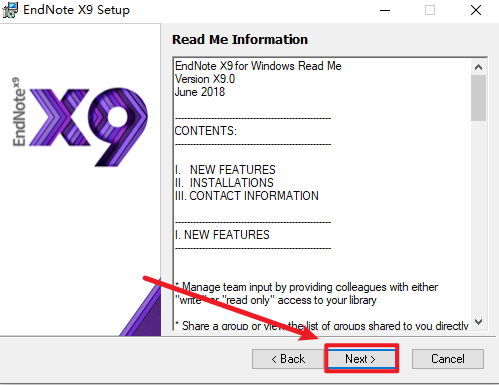Click the EndNote X9 logo graphic
Viewport: 499px width, 385px height.
click(x=80, y=122)
